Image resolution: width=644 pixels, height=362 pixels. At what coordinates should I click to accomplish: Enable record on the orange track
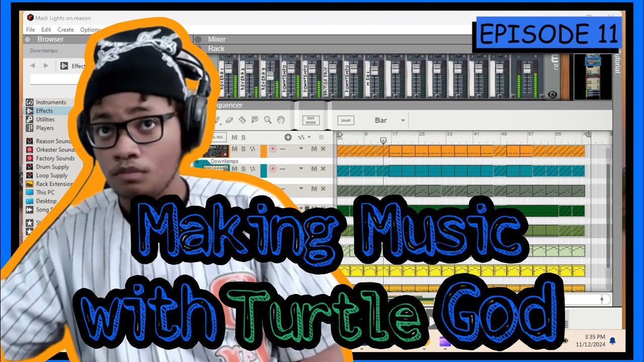pyautogui.click(x=273, y=149)
